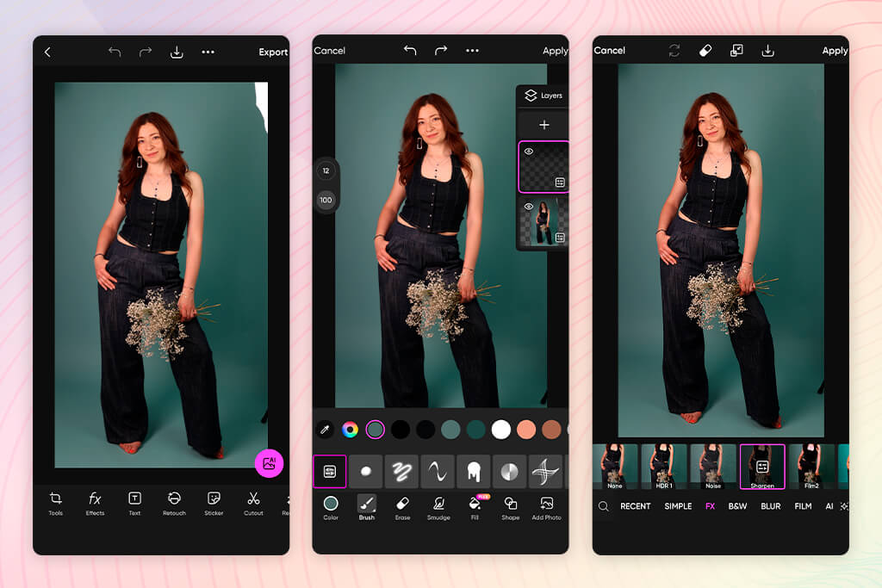Tap the eraser icon in right phone
This screenshot has height=588, width=882.
coord(705,51)
